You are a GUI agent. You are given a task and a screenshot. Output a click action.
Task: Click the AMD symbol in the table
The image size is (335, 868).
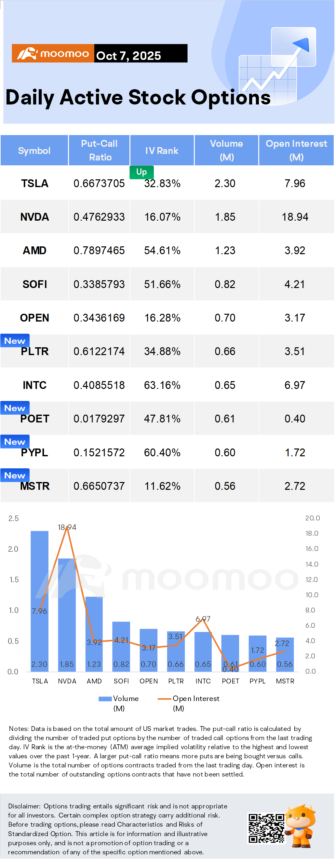(x=35, y=250)
